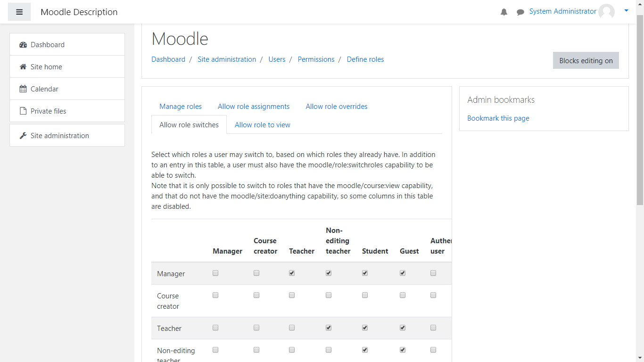Click the Site administration wrench icon

(23, 136)
